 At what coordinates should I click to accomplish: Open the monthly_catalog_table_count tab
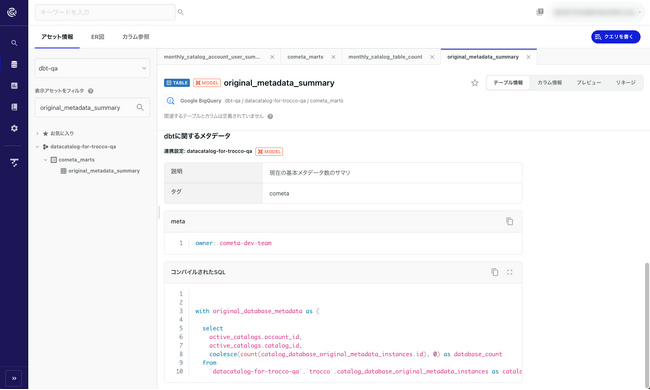click(x=385, y=57)
